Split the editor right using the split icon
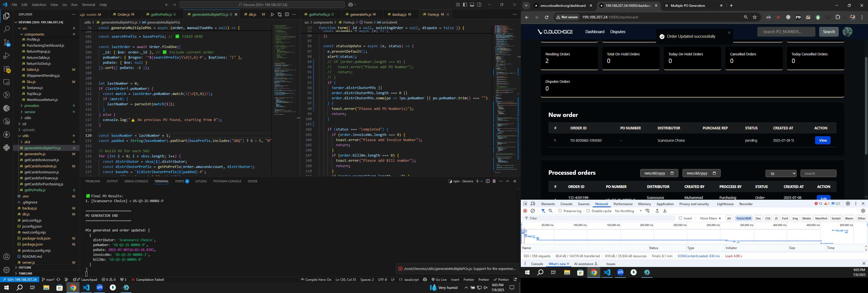868x293 pixels. coord(287,14)
